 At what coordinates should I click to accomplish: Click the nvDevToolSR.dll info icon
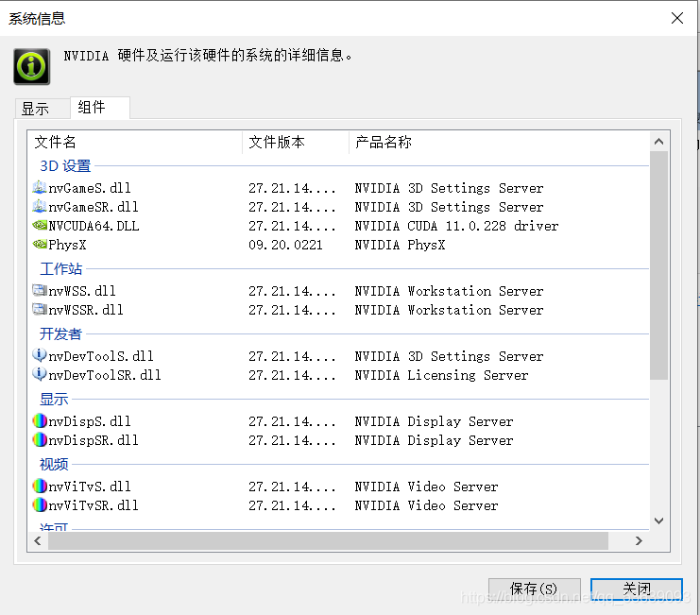40,374
